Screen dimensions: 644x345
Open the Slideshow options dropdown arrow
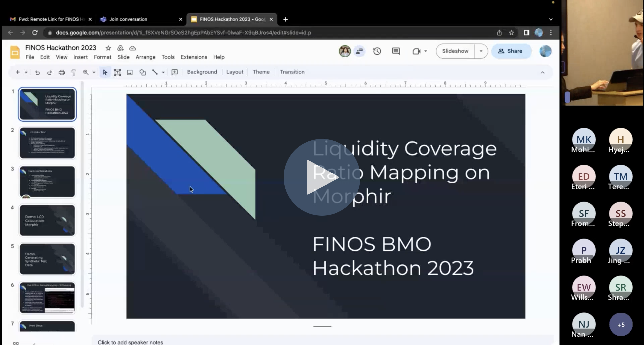coord(481,51)
